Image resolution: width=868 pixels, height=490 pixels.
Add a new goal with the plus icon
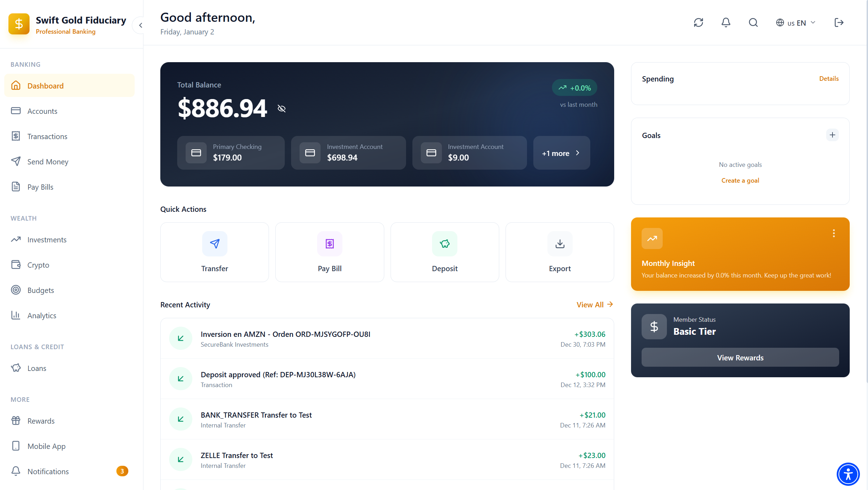click(x=832, y=135)
